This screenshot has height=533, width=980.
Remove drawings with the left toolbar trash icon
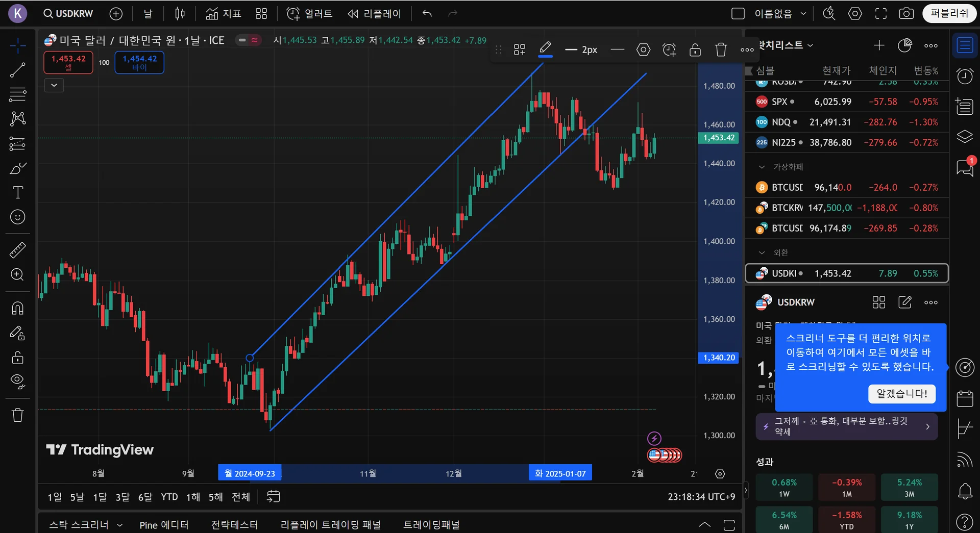point(18,415)
